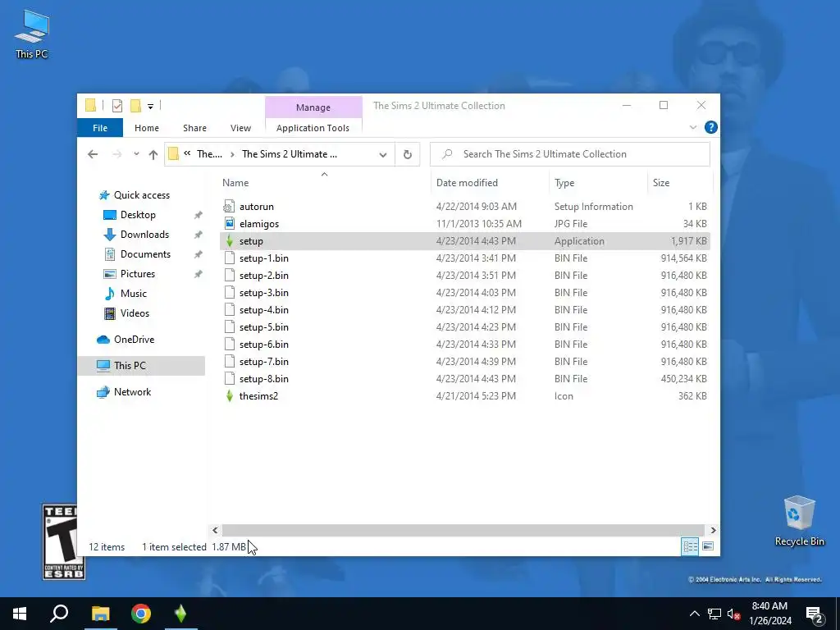Select the thesims2 icon file
This screenshot has width=840, height=630.
(x=230, y=396)
